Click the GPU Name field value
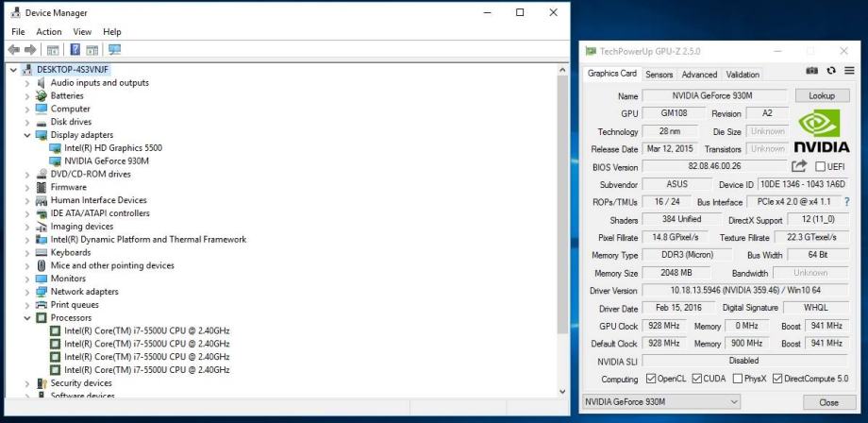Screen dimensions: 868x423 click(714, 95)
